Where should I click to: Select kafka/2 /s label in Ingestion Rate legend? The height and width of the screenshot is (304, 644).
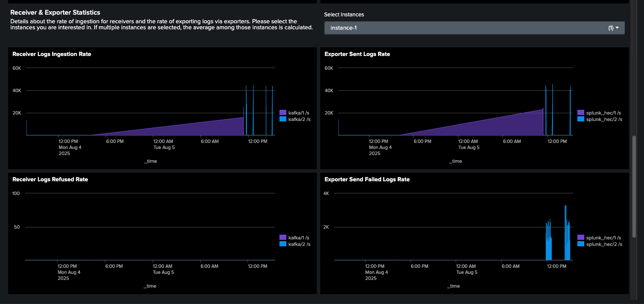(299, 119)
